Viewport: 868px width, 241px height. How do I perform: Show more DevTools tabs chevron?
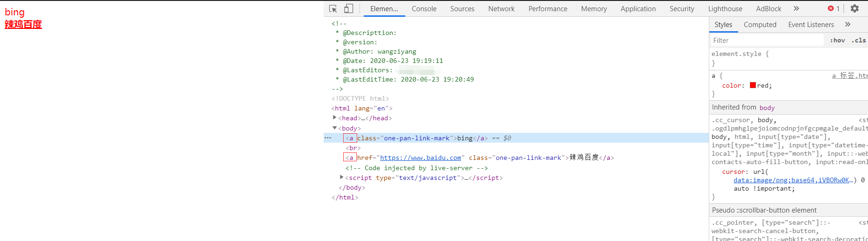click(797, 8)
